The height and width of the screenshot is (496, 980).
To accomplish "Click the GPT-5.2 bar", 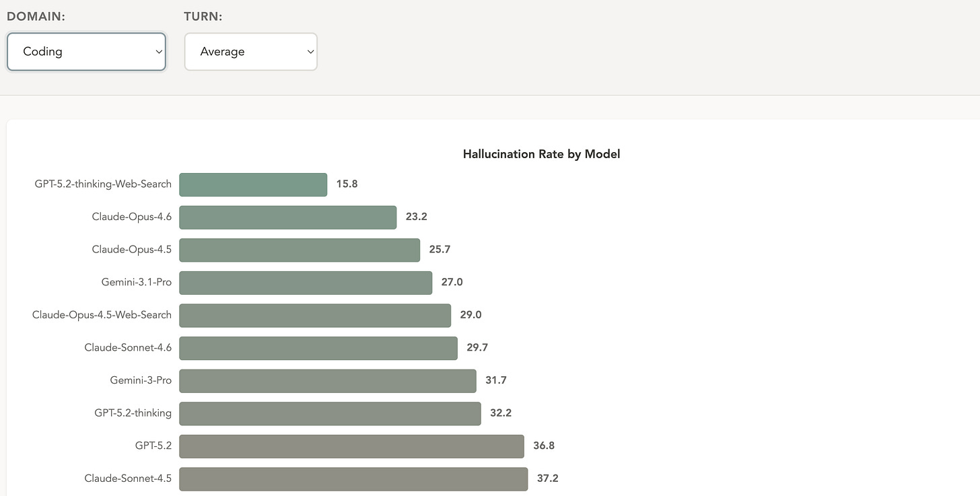I will (x=351, y=446).
